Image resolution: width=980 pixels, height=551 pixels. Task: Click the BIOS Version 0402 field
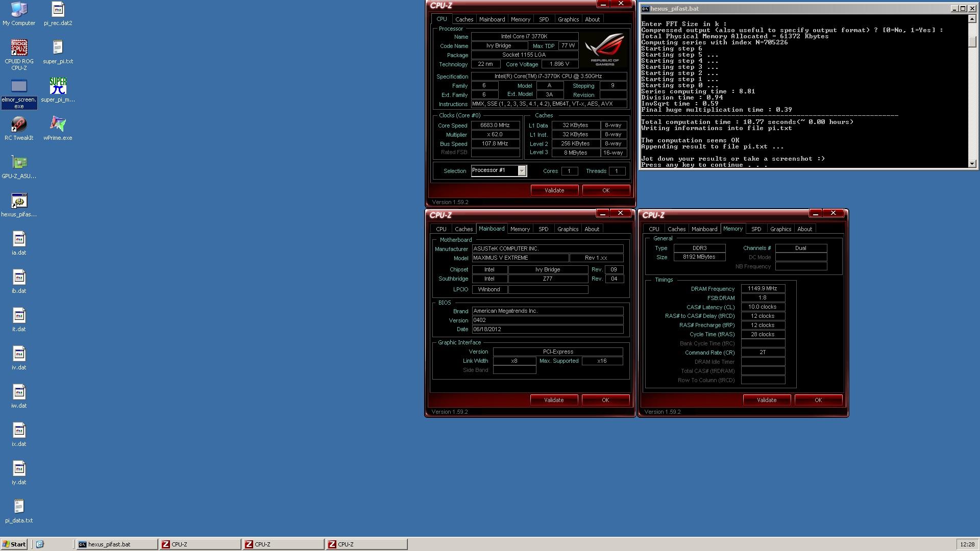pos(548,320)
